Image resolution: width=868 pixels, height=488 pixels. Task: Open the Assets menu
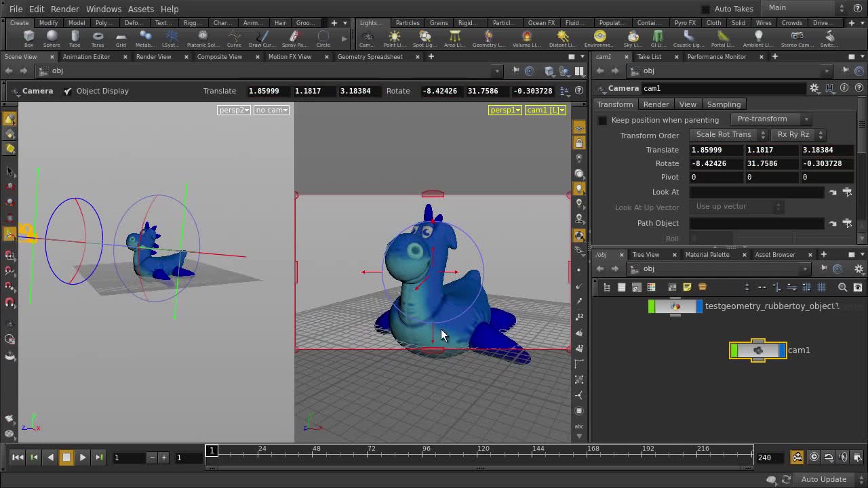click(x=140, y=9)
